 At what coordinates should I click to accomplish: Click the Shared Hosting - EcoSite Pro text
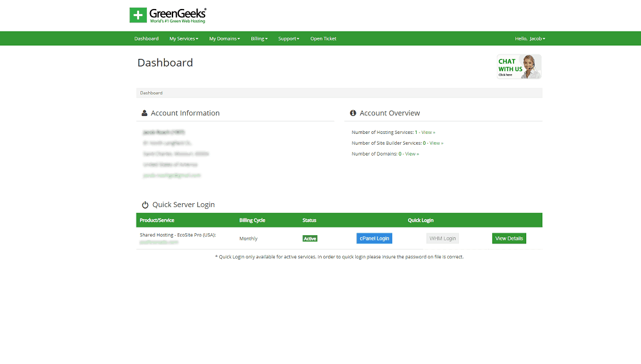point(178,235)
